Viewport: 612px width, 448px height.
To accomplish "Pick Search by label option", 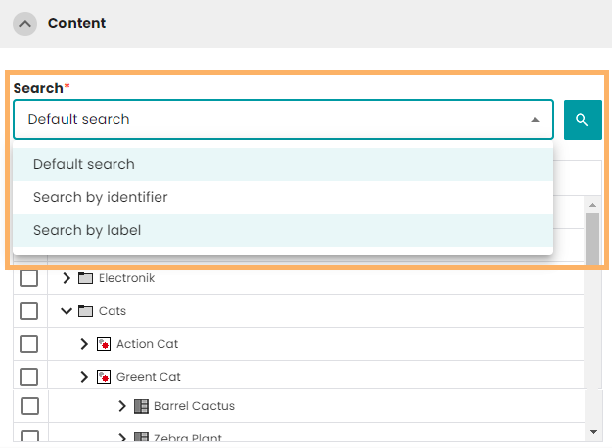I will click(x=87, y=230).
